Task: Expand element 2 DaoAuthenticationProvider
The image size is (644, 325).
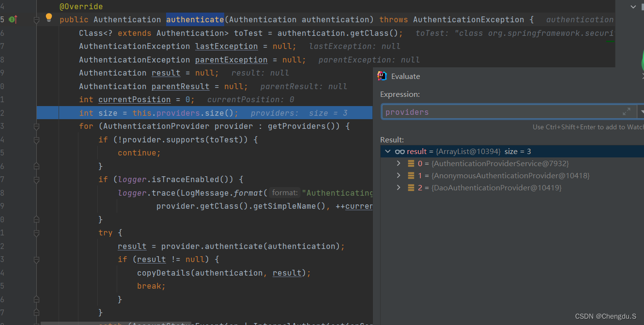Action: coord(399,187)
